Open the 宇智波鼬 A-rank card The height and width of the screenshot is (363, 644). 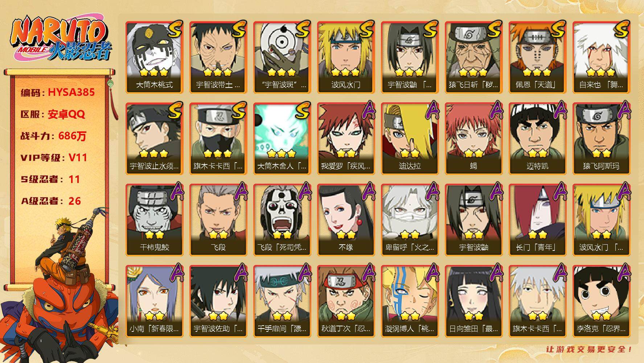click(473, 220)
